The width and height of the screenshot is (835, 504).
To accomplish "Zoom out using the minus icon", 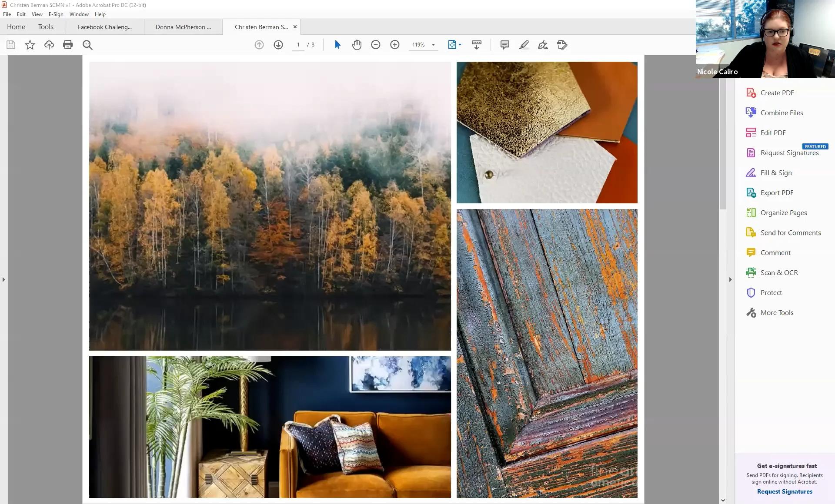I will coord(376,45).
